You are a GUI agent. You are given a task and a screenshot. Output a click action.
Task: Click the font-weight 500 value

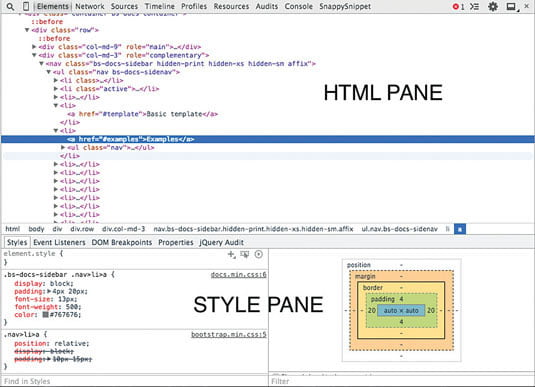(x=73, y=307)
